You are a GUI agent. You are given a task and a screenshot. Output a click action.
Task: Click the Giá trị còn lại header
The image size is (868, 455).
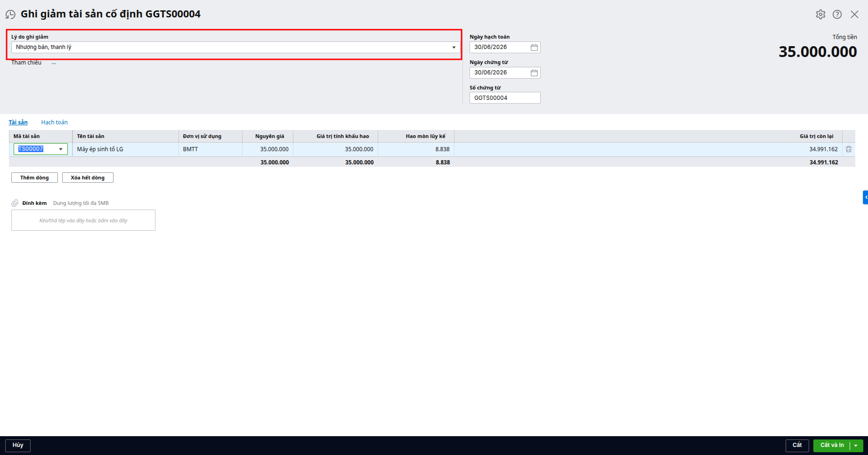(648, 137)
